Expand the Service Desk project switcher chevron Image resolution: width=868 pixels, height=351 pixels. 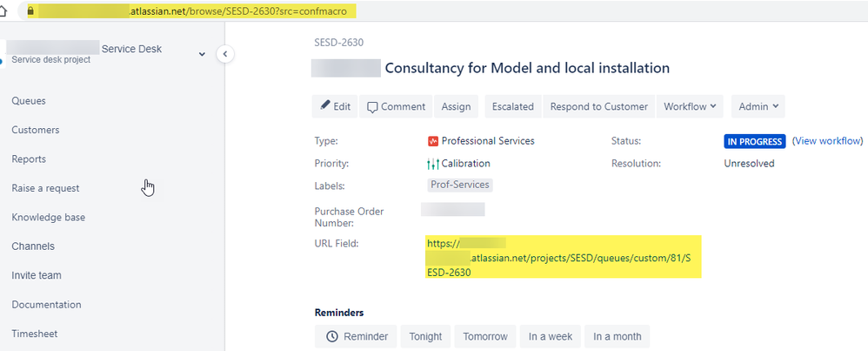pyautogui.click(x=202, y=54)
